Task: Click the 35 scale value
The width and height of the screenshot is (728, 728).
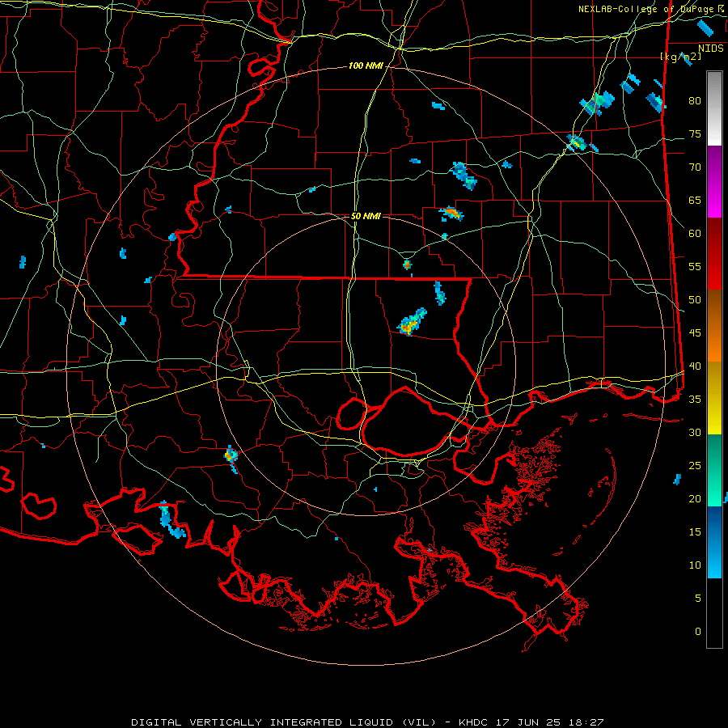Action: 695,400
